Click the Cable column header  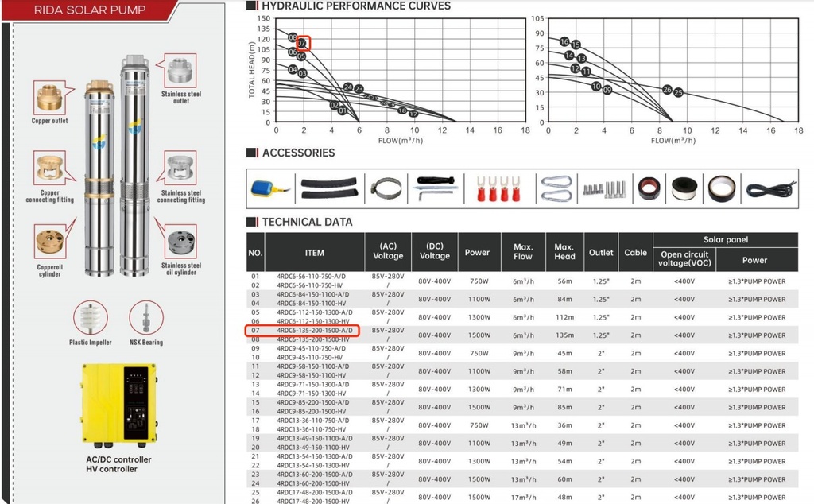(636, 252)
